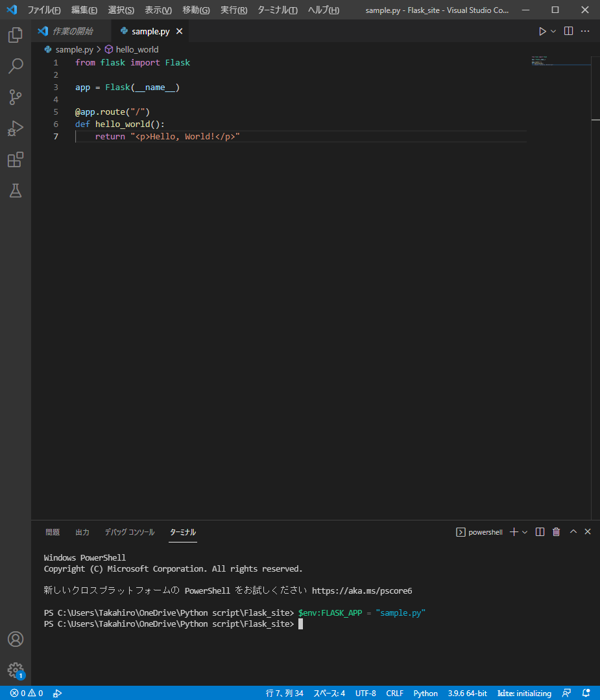Viewport: 600px width, 700px height.
Task: Click UTF-8 encoding in status bar
Action: 365,693
